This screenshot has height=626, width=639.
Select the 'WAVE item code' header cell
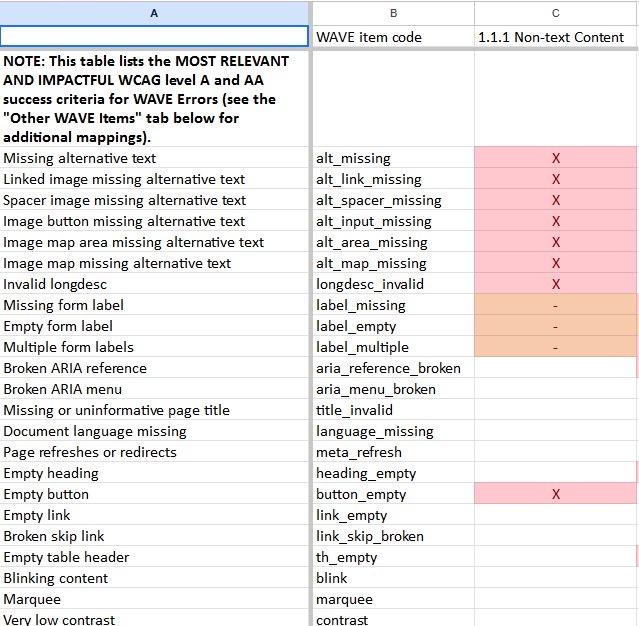(393, 37)
